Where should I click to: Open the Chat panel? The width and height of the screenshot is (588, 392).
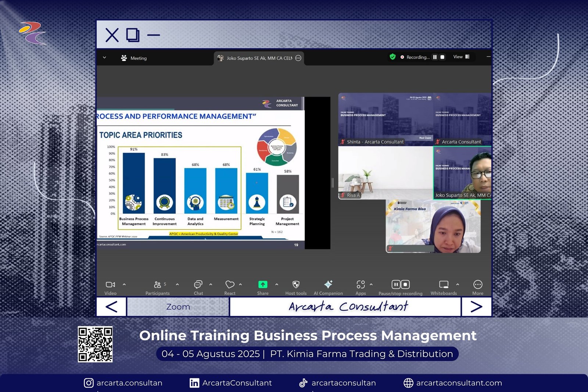tap(198, 285)
